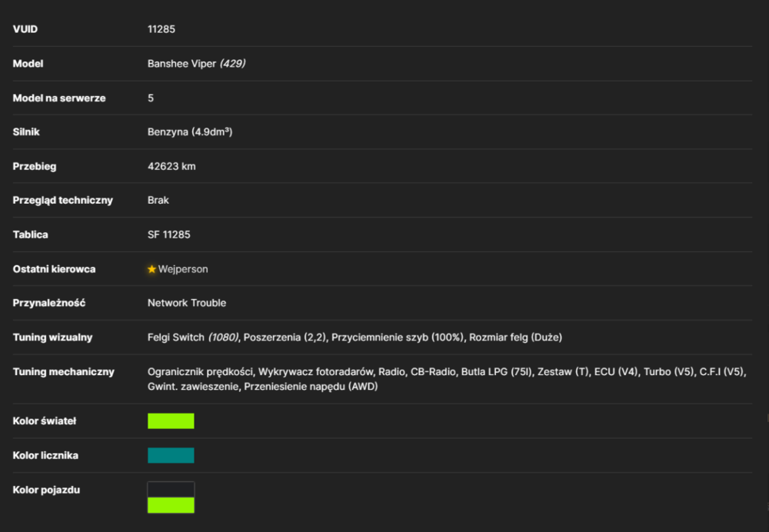Viewport: 769px width, 532px height.
Task: Click the CB-Radio tuning entry
Action: click(x=433, y=371)
